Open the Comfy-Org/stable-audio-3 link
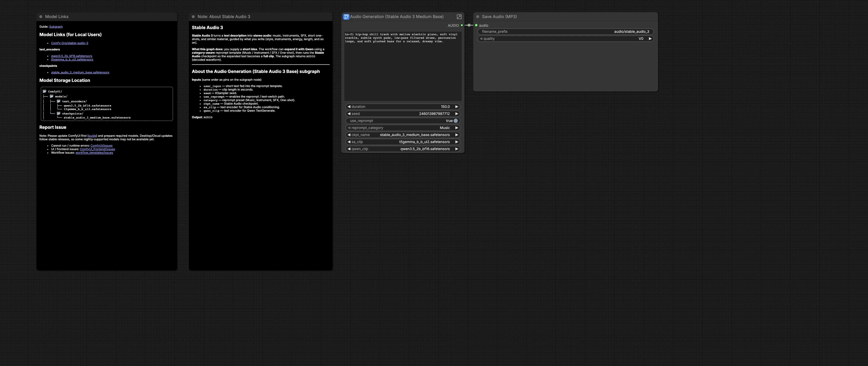868x366 pixels. (69, 43)
